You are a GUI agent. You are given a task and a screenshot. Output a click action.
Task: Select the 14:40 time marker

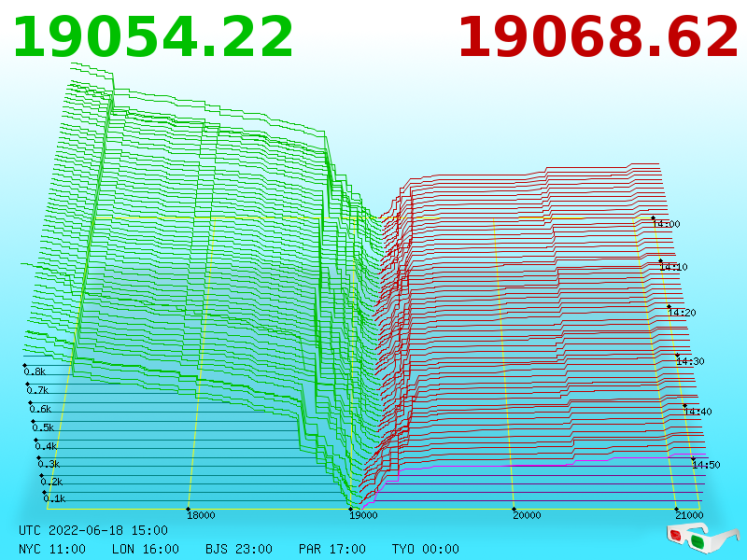(698, 412)
